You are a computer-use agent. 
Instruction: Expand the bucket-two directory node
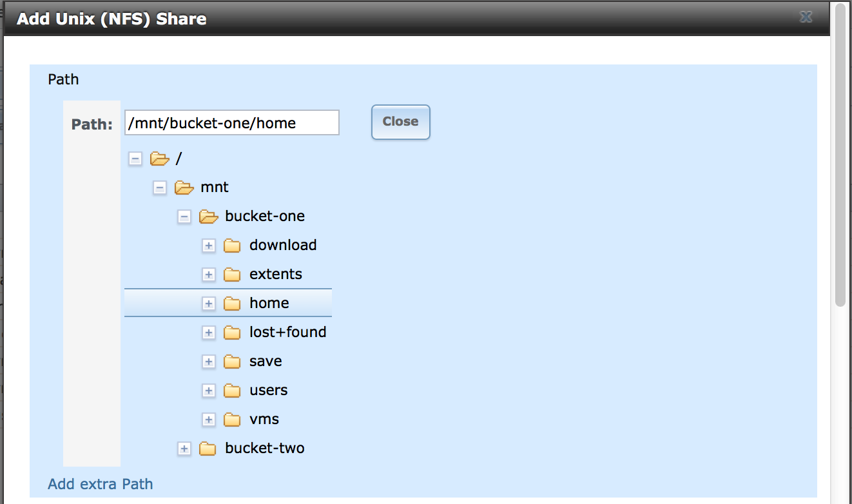click(x=184, y=448)
